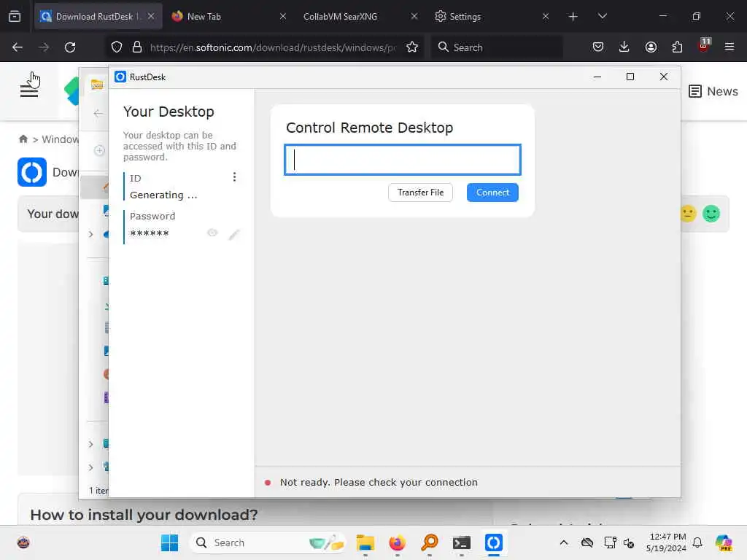The image size is (747, 560).
Task: Bookmark this page with the star
Action: [x=412, y=47]
